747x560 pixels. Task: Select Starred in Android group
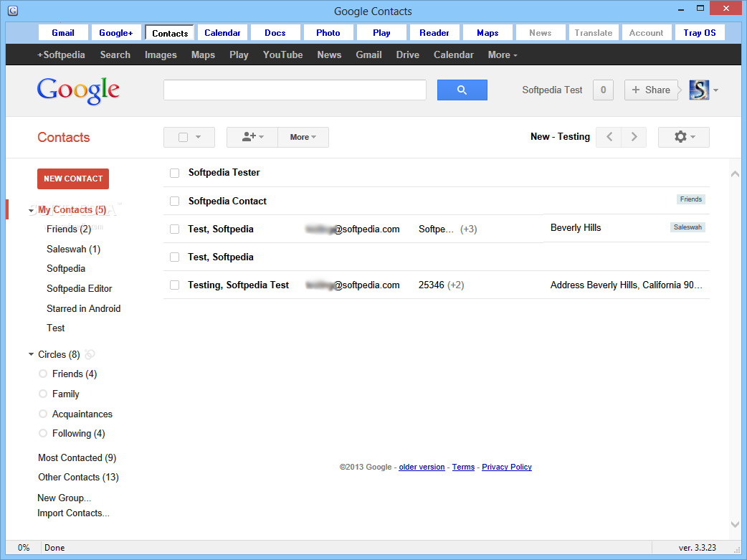click(83, 309)
